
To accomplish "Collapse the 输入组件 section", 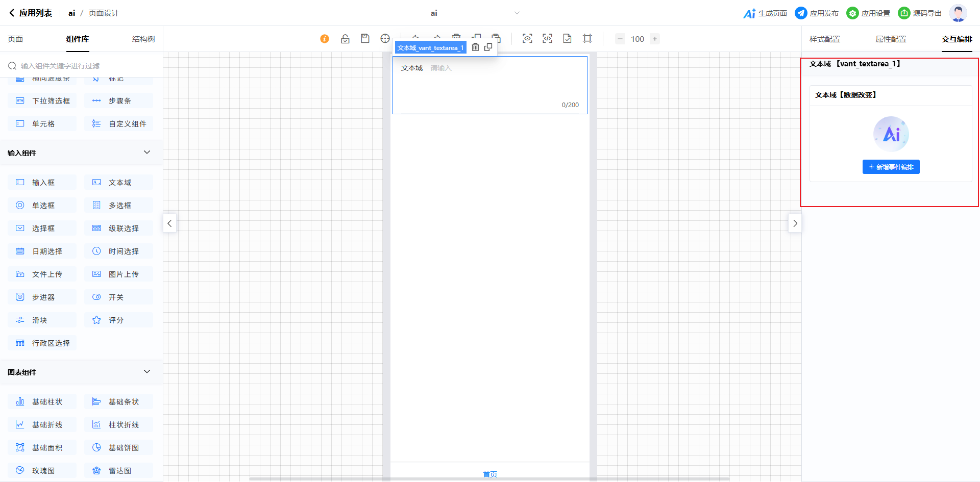I will click(147, 153).
